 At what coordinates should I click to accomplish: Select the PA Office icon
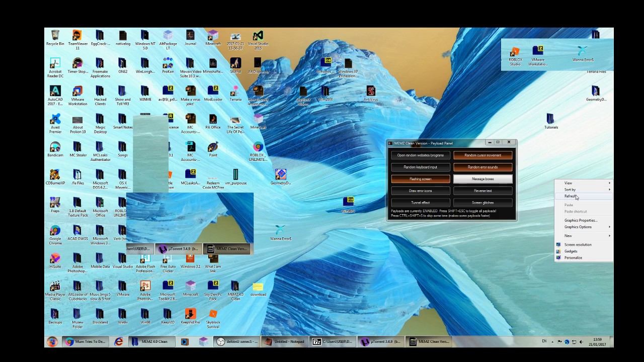213,121
